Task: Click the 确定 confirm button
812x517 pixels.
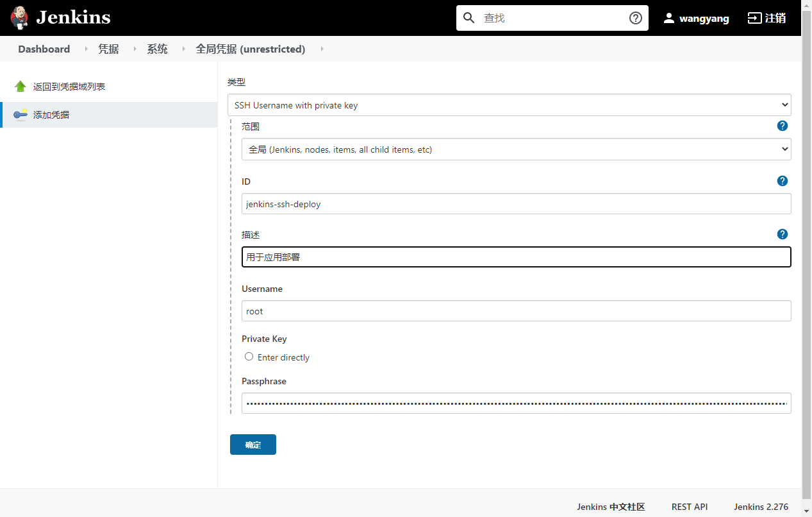Action: point(253,445)
